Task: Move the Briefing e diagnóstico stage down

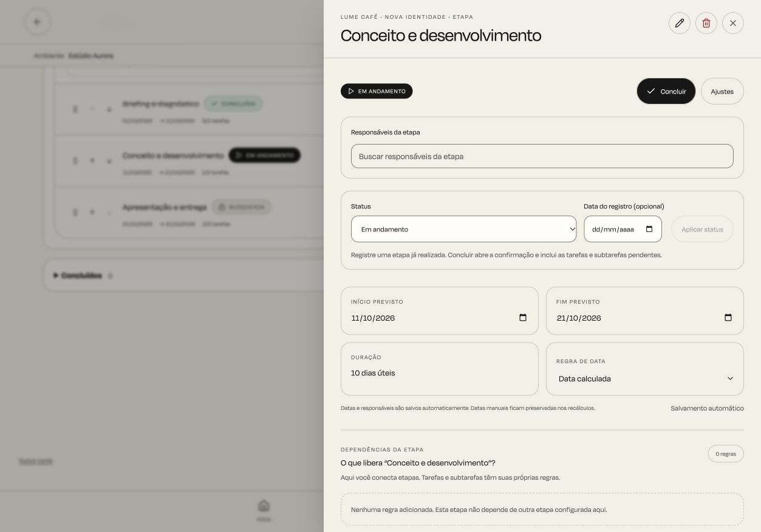Action: (109, 109)
